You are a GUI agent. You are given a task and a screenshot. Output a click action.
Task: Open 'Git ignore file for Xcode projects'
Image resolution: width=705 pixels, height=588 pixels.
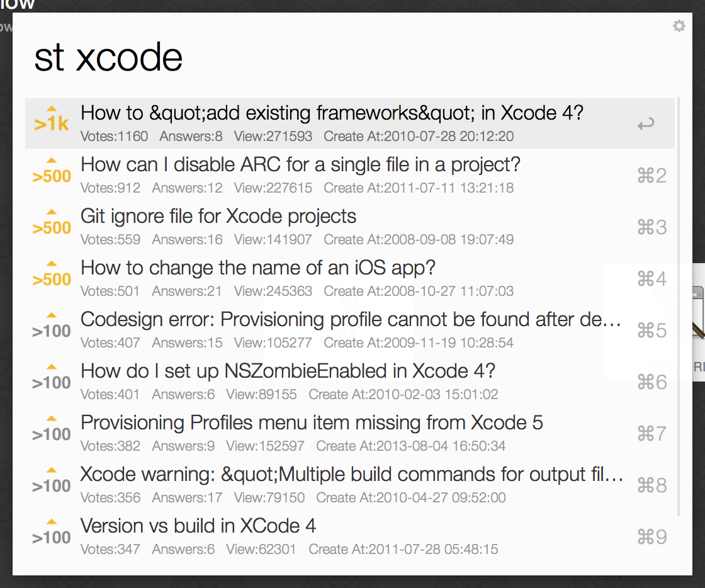pyautogui.click(x=350, y=227)
